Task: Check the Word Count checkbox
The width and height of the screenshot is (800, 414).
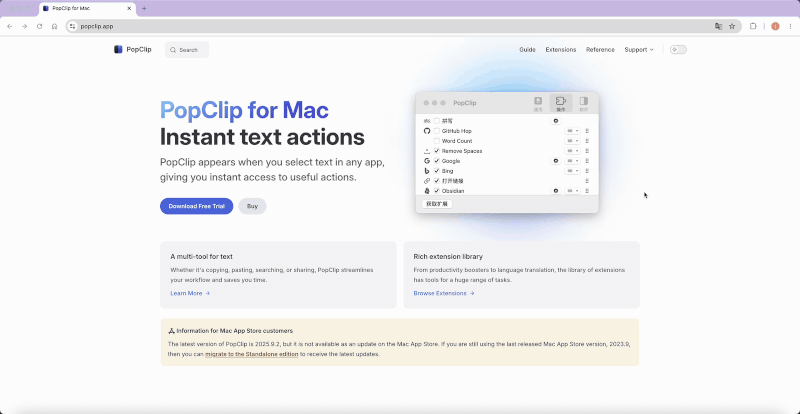Action: coord(437,141)
